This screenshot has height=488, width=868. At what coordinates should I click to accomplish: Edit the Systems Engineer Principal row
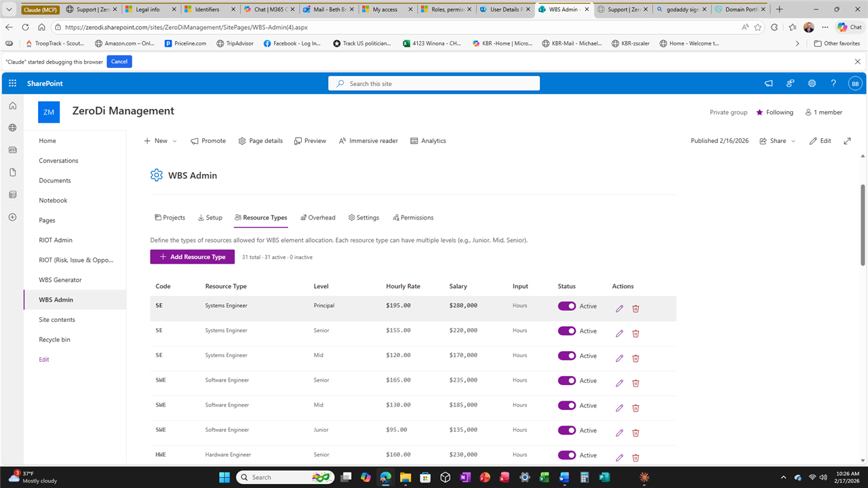coord(618,308)
